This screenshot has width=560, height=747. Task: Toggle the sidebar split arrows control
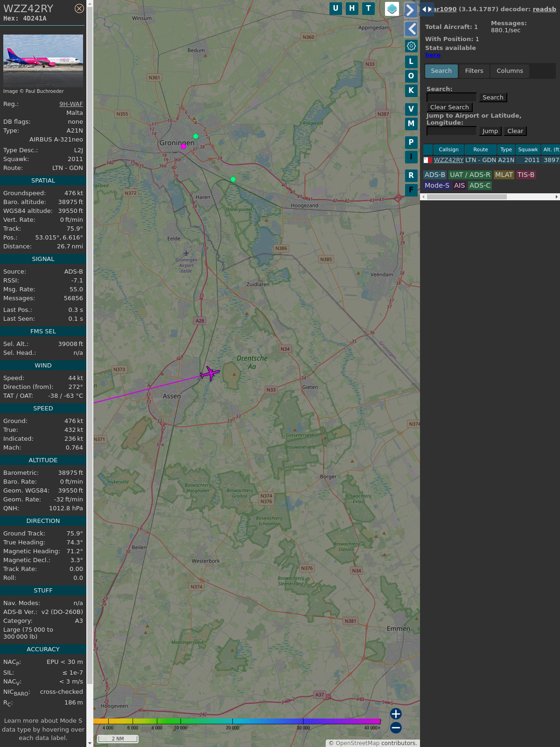click(427, 9)
